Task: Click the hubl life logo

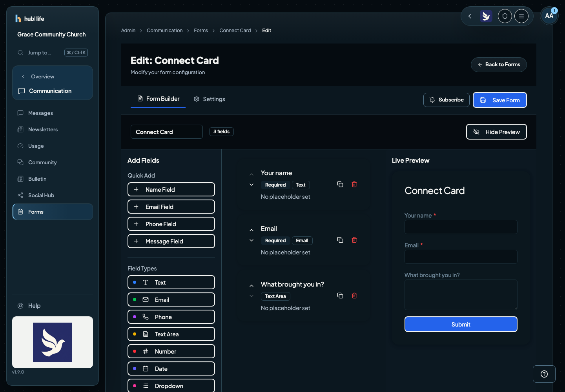Action: click(30, 18)
